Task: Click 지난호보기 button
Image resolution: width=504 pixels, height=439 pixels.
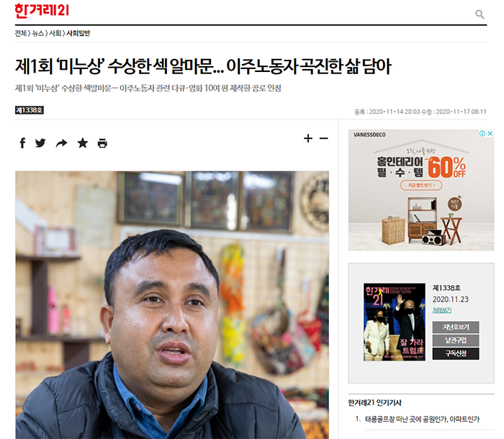Action: click(x=456, y=327)
